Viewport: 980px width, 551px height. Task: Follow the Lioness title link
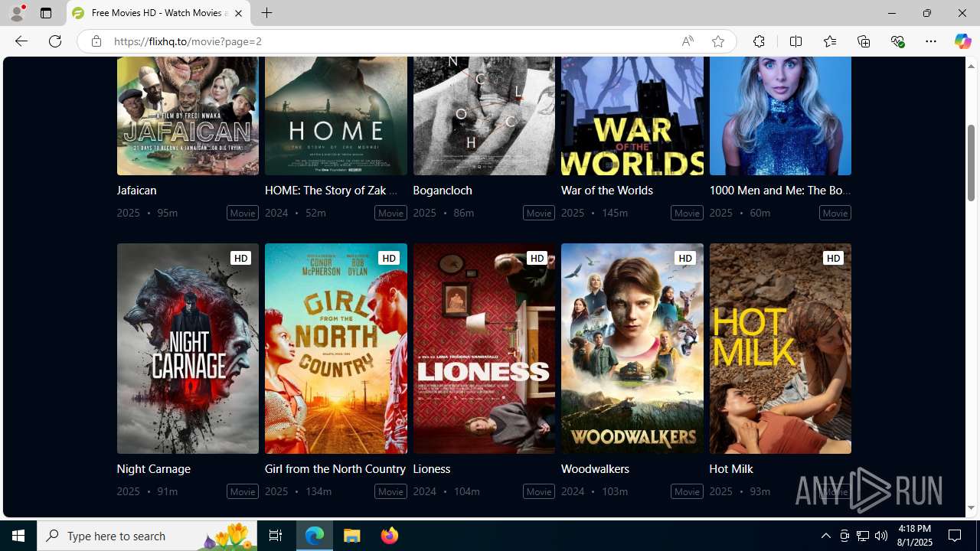431,468
